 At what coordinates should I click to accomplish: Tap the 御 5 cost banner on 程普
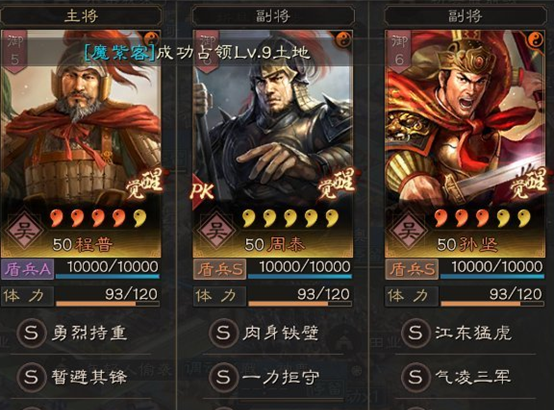tap(15, 51)
